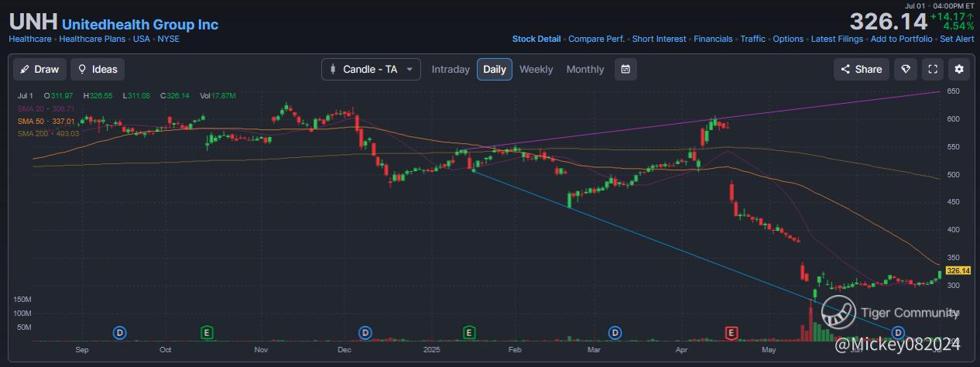Select the Daily timeframe
This screenshot has height=367, width=980.
tap(495, 69)
